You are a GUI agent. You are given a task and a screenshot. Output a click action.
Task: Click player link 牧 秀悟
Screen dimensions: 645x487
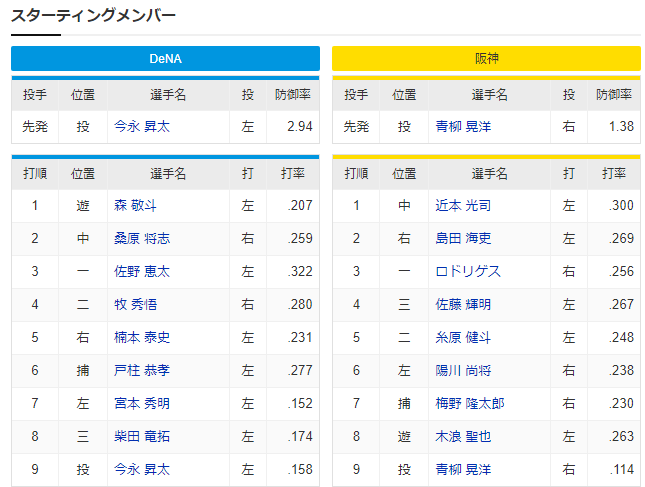(x=135, y=304)
